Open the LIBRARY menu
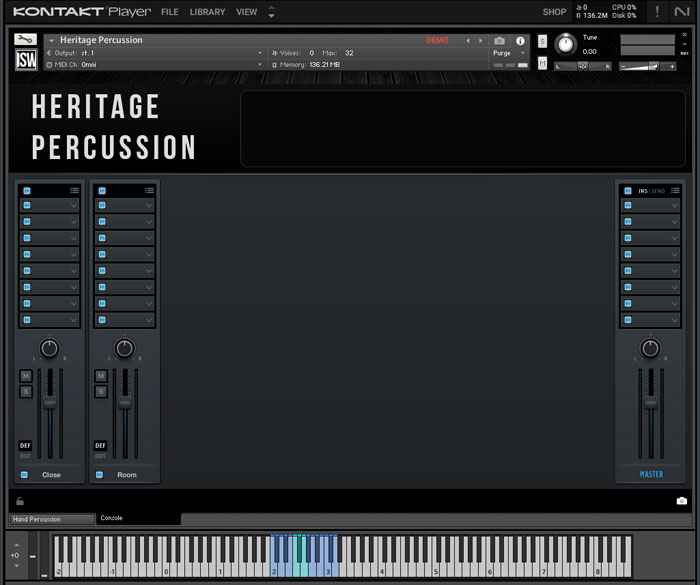 click(x=207, y=12)
